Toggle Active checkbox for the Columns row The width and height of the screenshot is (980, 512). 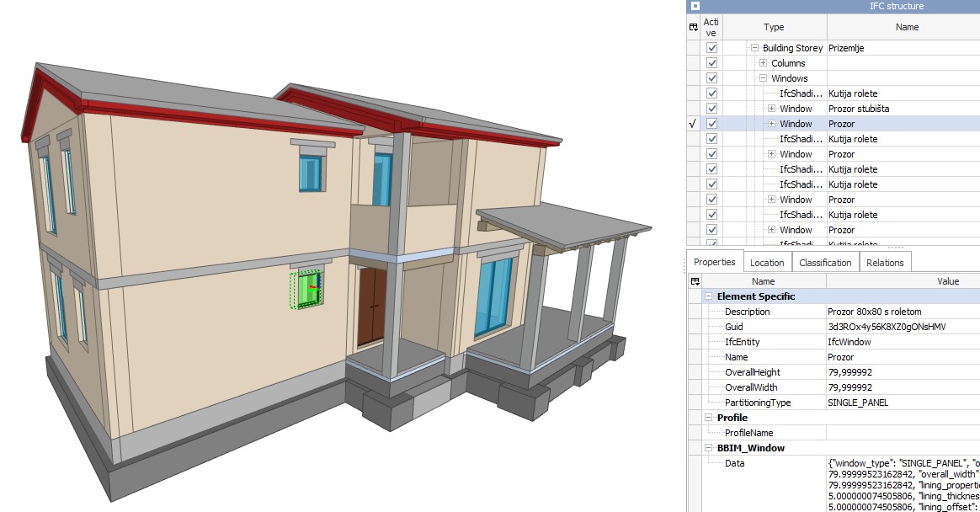[711, 63]
